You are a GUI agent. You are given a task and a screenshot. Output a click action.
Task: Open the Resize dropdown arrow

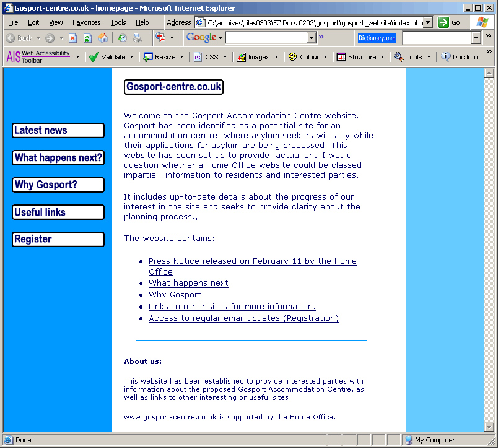pos(181,57)
